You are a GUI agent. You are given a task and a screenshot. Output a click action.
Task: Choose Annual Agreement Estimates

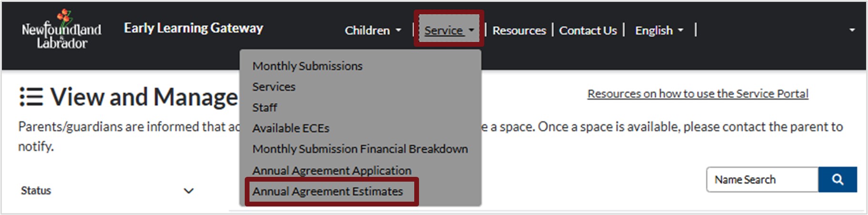[328, 192]
